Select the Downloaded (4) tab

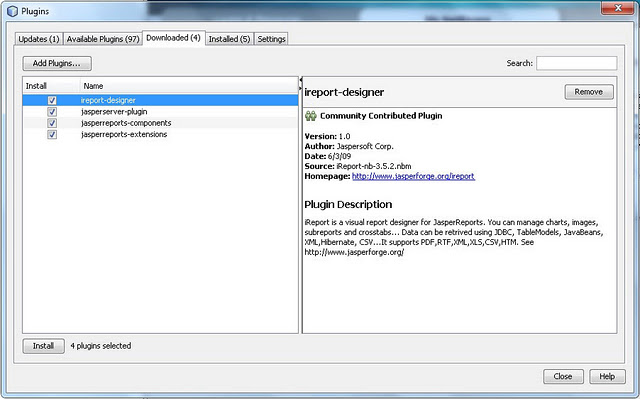click(x=173, y=38)
